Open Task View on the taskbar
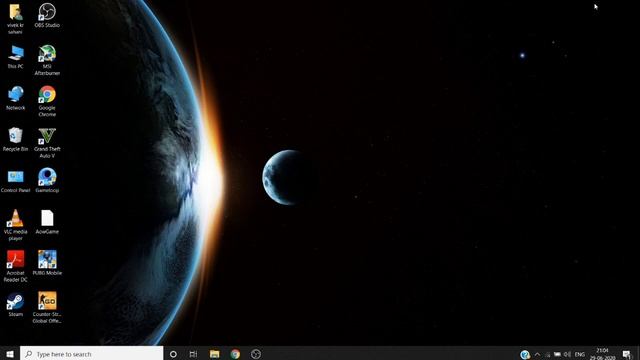Image resolution: width=640 pixels, height=360 pixels. pos(193,354)
